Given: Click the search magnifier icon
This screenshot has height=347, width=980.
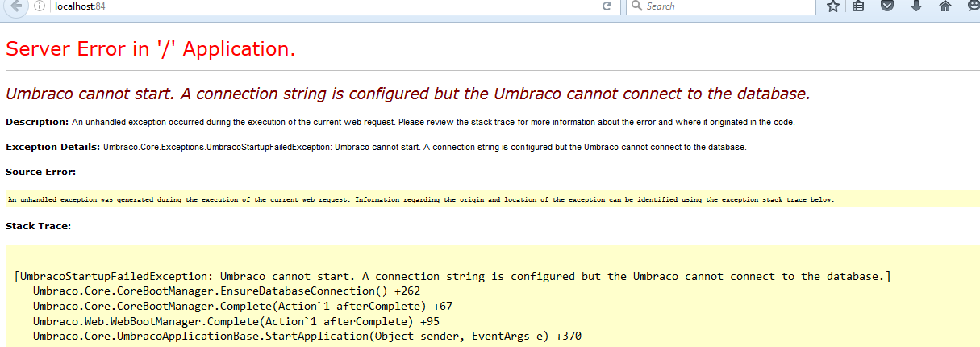Looking at the screenshot, I should click(x=636, y=6).
